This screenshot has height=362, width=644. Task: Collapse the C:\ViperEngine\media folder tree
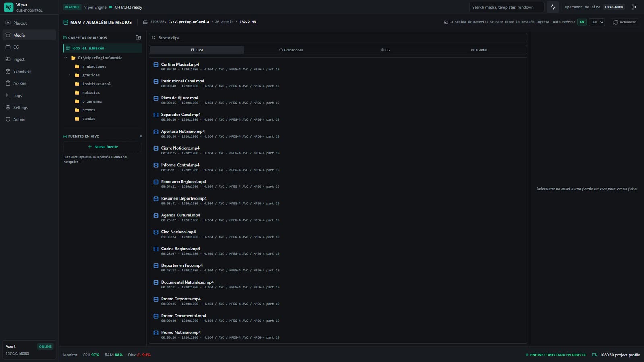[x=66, y=58]
